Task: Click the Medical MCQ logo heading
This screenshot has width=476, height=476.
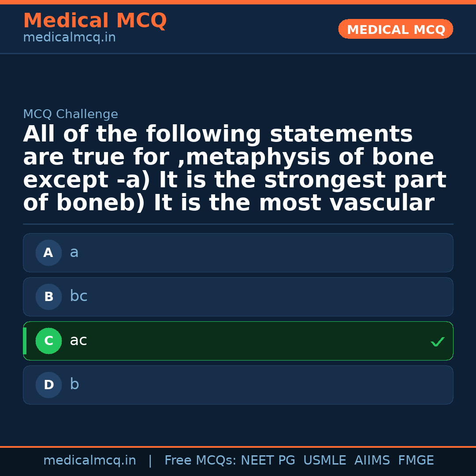Action: 95,21
